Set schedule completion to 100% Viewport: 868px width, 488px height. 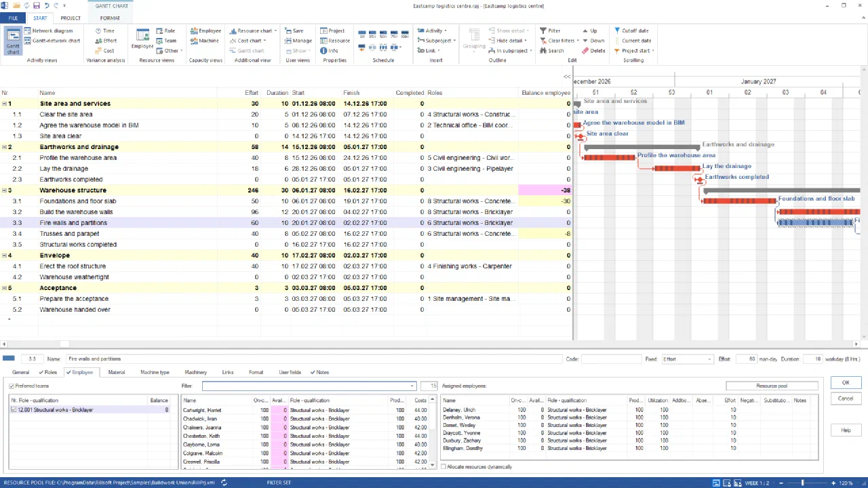[x=405, y=35]
